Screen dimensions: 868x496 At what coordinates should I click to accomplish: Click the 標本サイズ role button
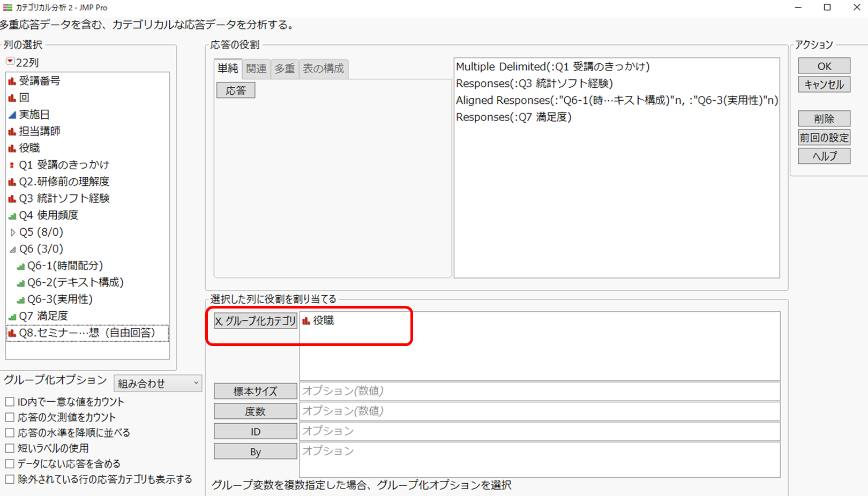click(x=256, y=391)
